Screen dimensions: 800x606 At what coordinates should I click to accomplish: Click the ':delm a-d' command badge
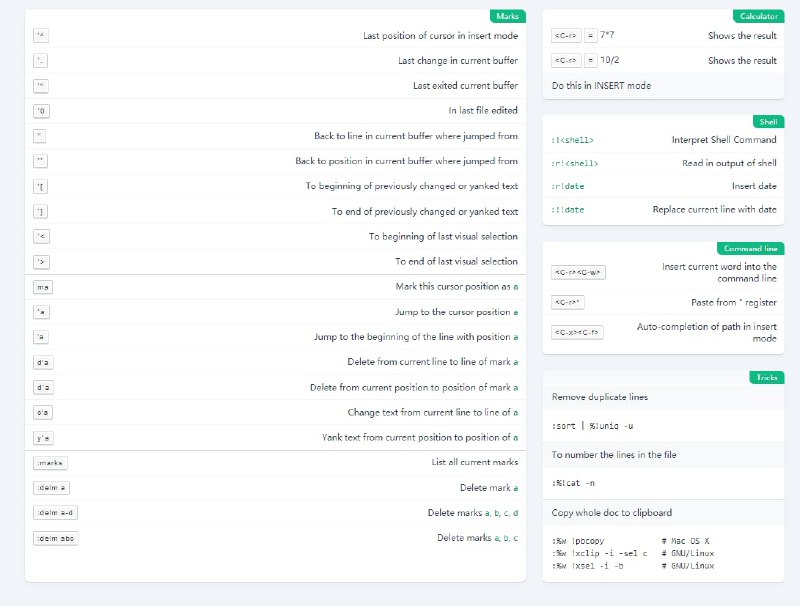[x=54, y=513]
